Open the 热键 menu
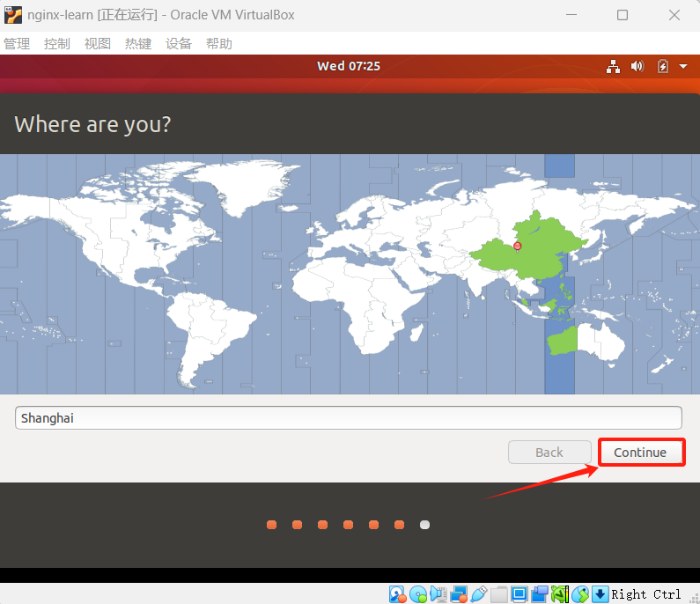Image resolution: width=700 pixels, height=604 pixels. 138,44
